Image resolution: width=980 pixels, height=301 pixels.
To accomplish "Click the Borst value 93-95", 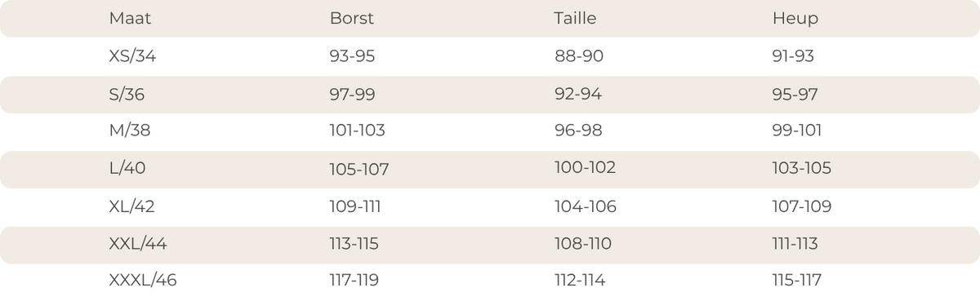I will [353, 57].
